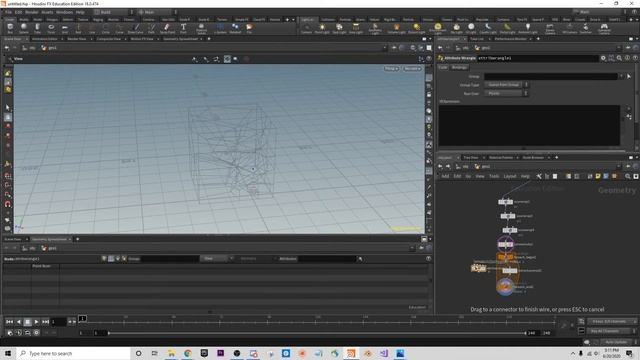Add a Gamepad Camera from shelf
Image resolution: width=640 pixels, height=360 pixels.
point(604,29)
